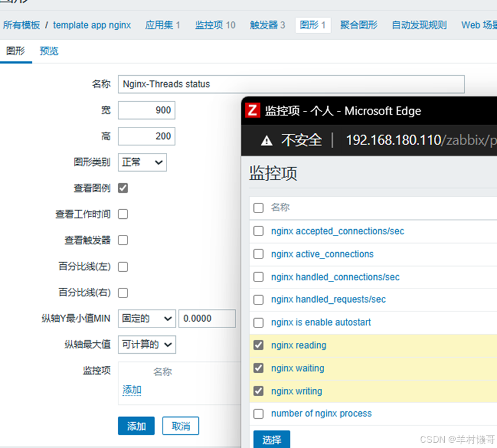Open the 纵轴Y最小值MIN type dropdown
The image size is (497, 448).
pyautogui.click(x=147, y=318)
